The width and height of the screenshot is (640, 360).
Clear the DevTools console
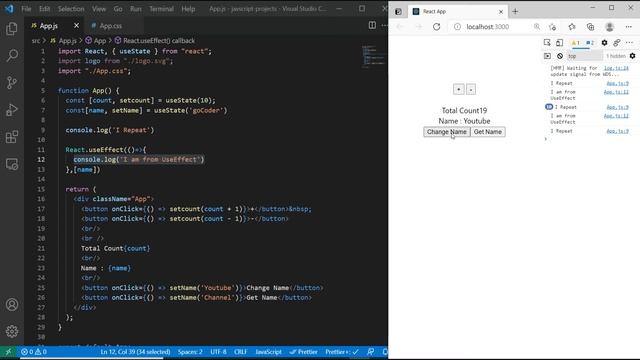click(560, 56)
